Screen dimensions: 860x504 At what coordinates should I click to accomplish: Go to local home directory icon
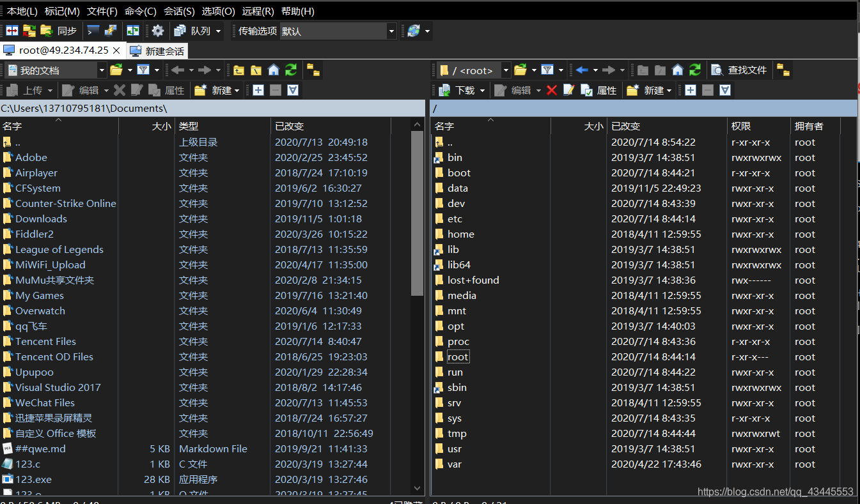pyautogui.click(x=274, y=70)
